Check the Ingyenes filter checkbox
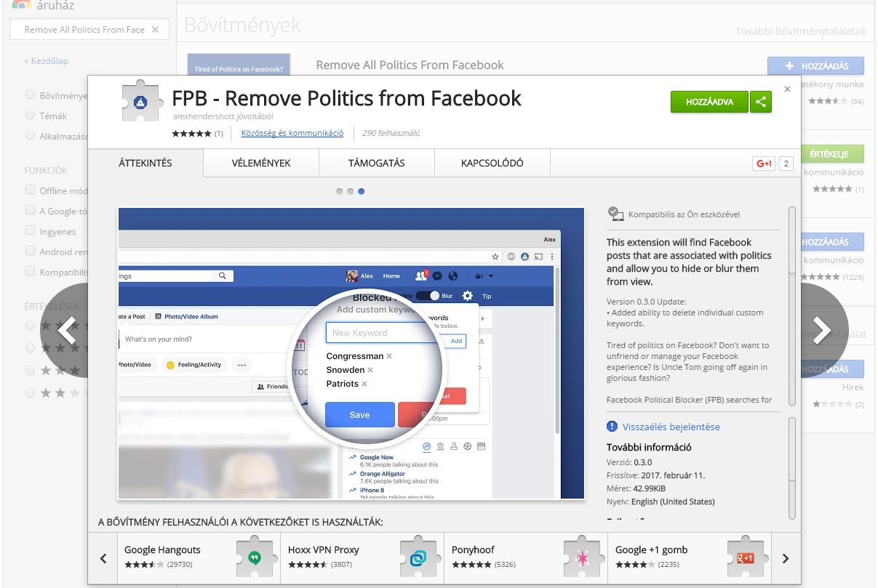 click(x=30, y=231)
